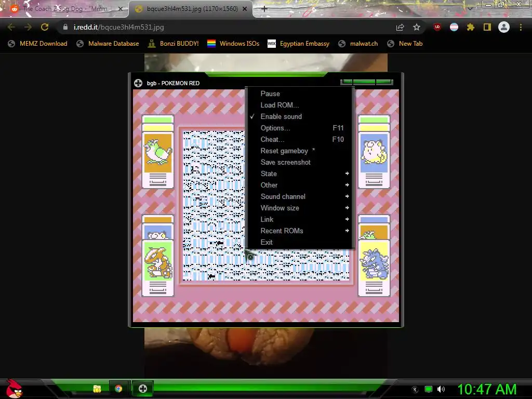The height and width of the screenshot is (399, 532).
Task: Open the malwat.ch bookmark
Action: point(358,44)
